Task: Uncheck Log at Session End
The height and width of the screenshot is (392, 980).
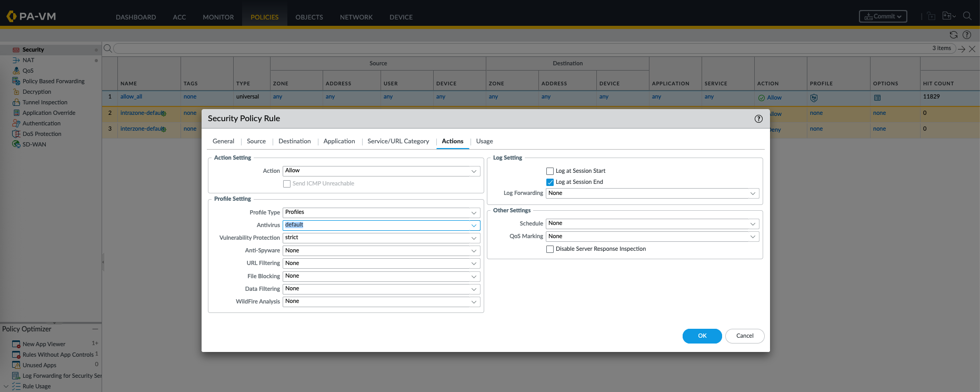Action: point(550,182)
